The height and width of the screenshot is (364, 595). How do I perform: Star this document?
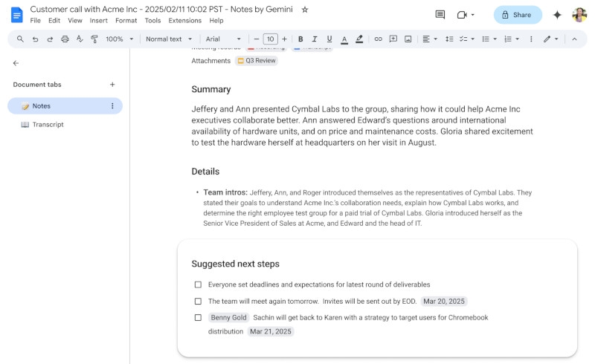(305, 10)
